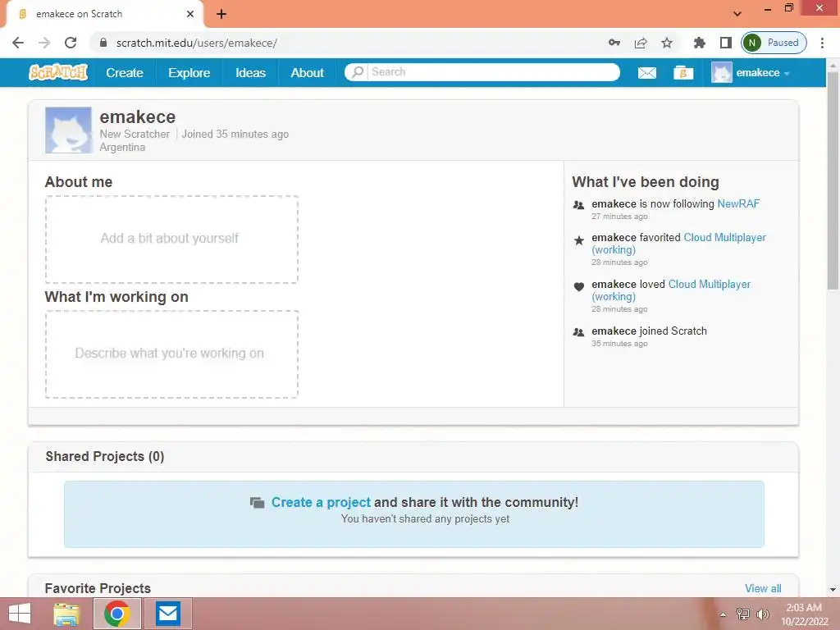Open the Explore menu item
Screen dimensions: 840x630
coord(189,73)
